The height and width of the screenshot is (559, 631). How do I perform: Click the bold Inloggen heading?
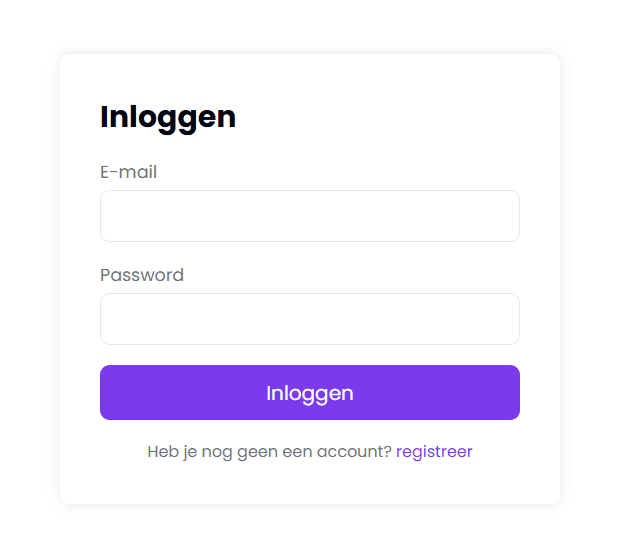[168, 117]
